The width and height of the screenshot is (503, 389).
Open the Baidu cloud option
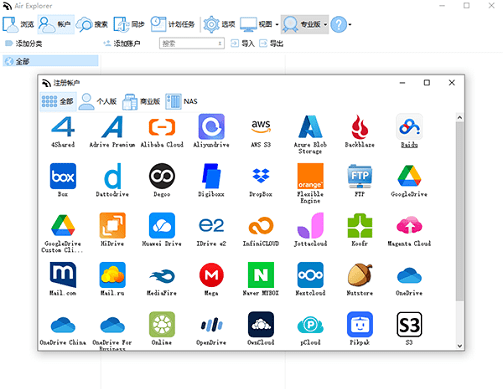409,132
